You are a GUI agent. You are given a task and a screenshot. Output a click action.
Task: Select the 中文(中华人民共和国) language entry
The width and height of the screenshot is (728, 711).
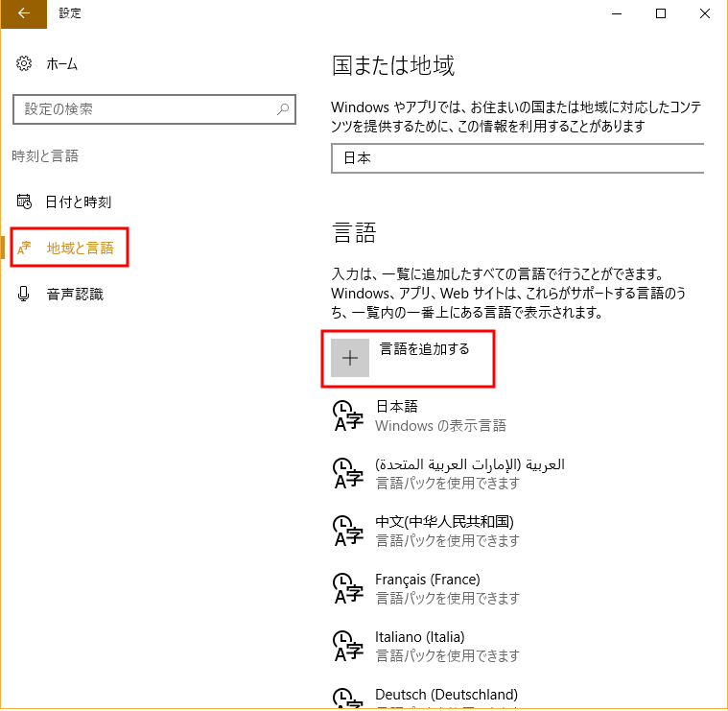(x=445, y=531)
